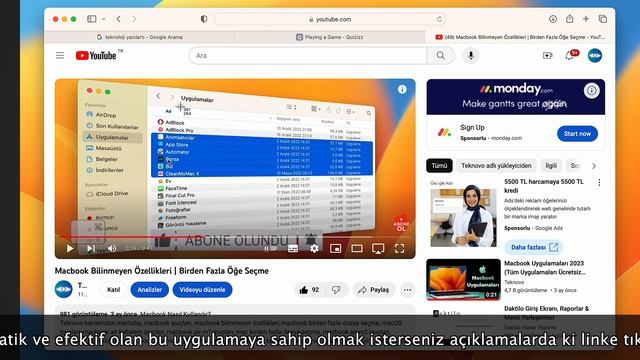Switch to Macbook Bilinmeyen Özellikleri tab

(x=520, y=37)
